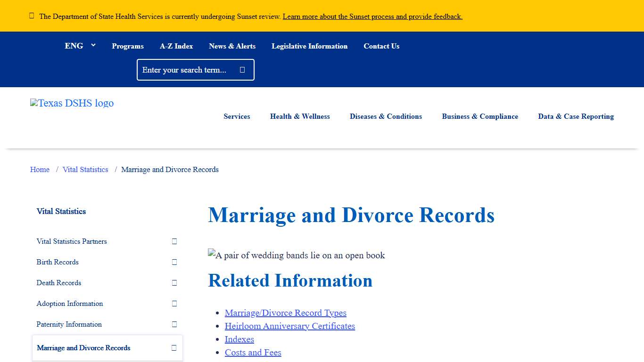Image resolution: width=644 pixels, height=362 pixels.
Task: Click Home in the breadcrumb trail
Action: 40,169
